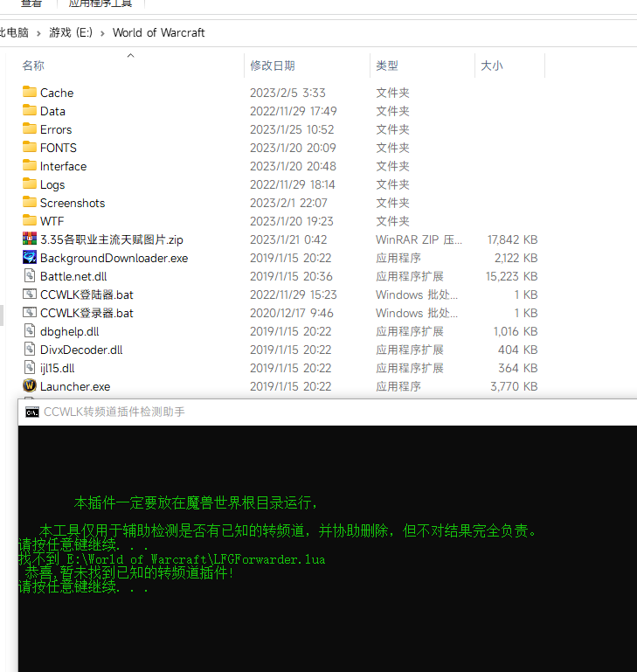Select the WTF folder icon
This screenshot has height=672, width=637.
[x=30, y=221]
